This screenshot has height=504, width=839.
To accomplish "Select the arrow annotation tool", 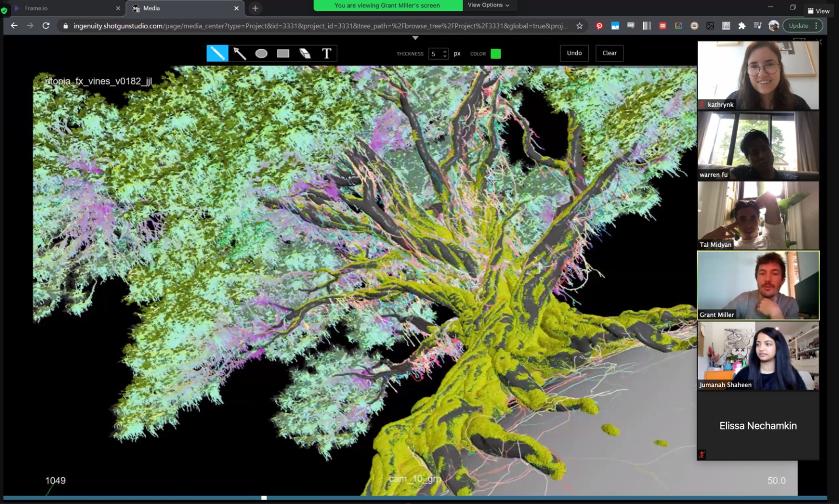I will [240, 53].
